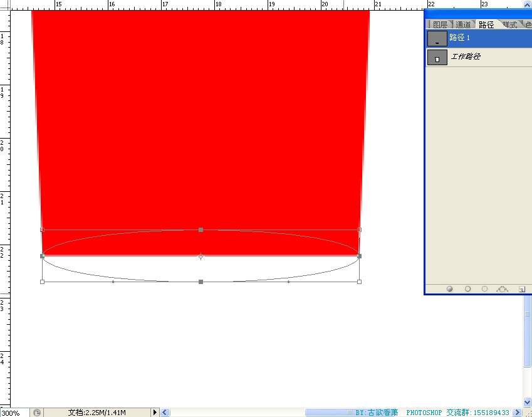Fill path with foreground color icon

[x=449, y=289]
